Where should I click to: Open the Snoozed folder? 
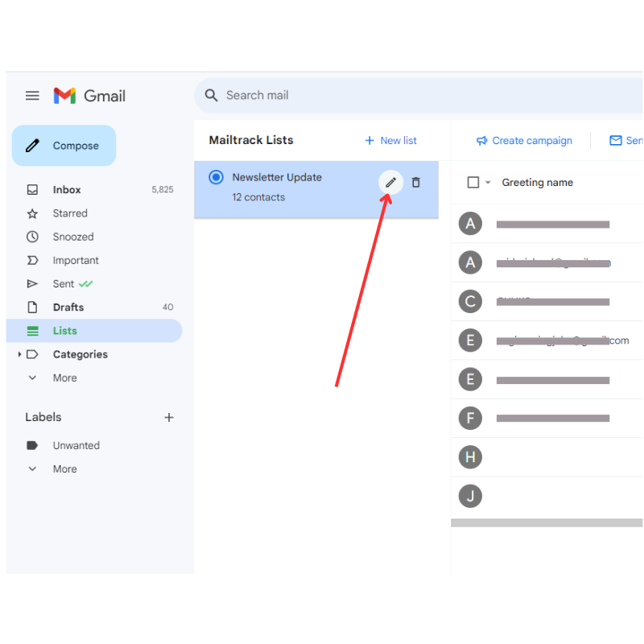coord(94,237)
